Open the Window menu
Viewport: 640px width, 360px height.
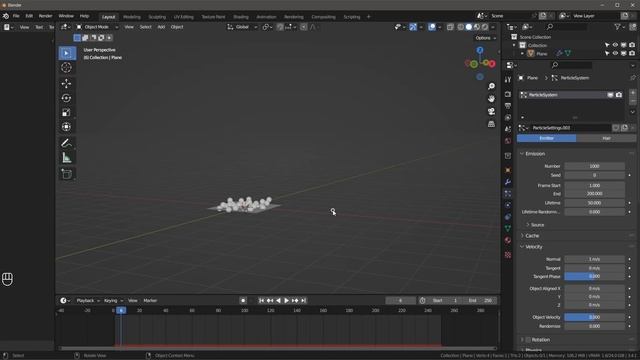point(66,16)
